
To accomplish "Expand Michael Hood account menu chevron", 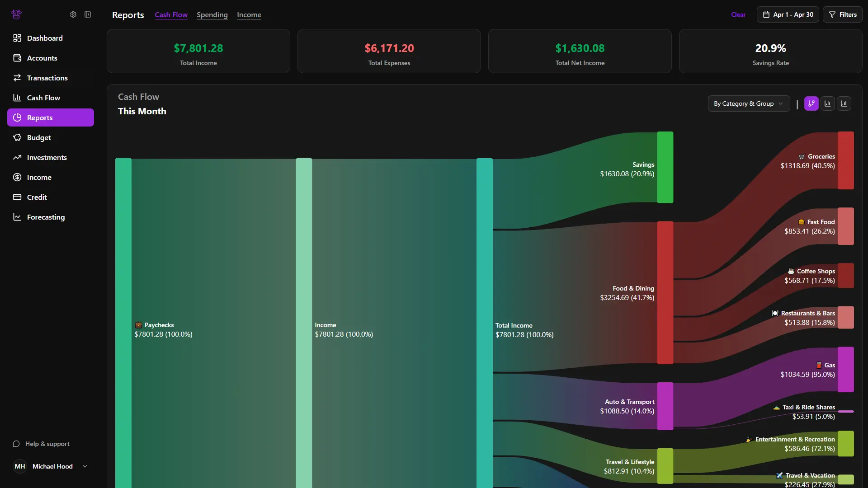I will [x=85, y=466].
